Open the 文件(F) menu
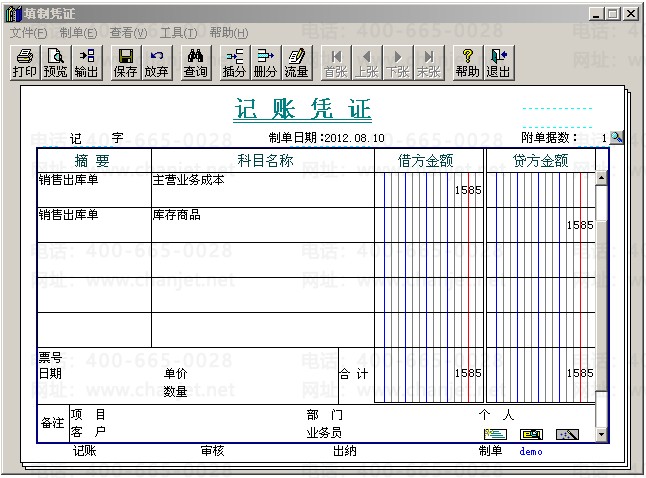646x478 pixels. pos(28,33)
